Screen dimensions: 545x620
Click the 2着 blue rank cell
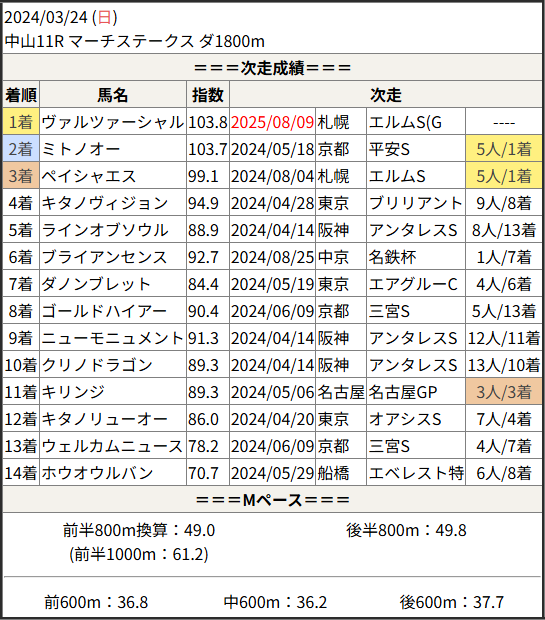click(21, 149)
